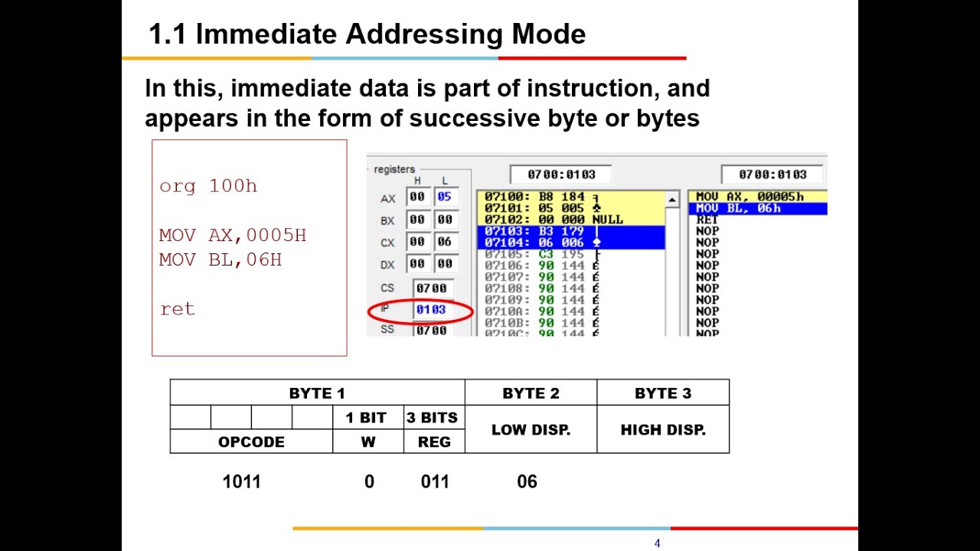Select memory row 07108: 90 144
This screenshot has width=980, height=551.
coord(570,289)
